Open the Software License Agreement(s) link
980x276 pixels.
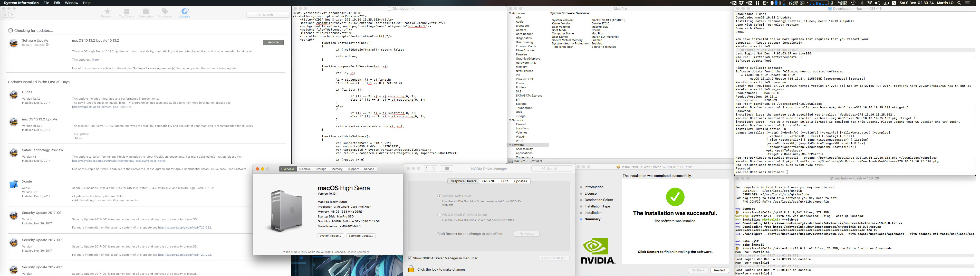point(154,69)
